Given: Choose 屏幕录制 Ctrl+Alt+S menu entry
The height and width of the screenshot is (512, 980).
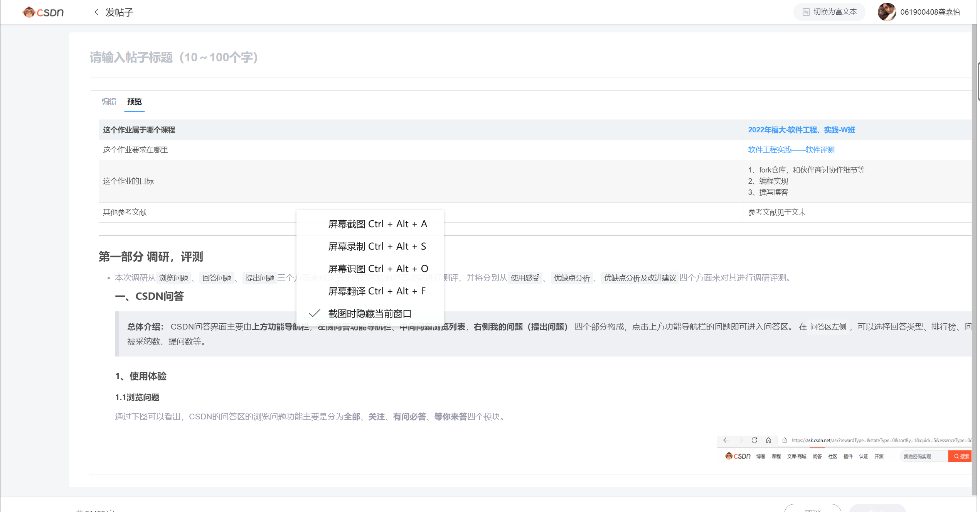Looking at the screenshot, I should point(377,247).
